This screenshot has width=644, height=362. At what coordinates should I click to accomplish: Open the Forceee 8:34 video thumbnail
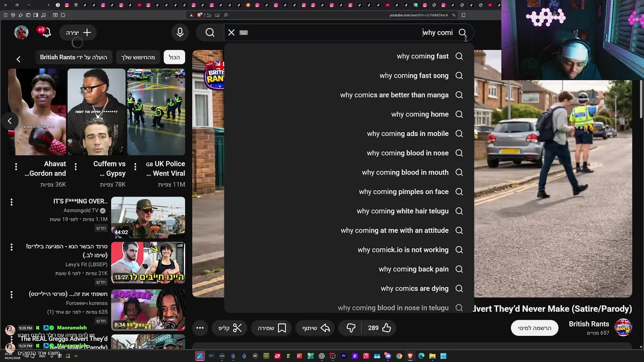pos(148,310)
